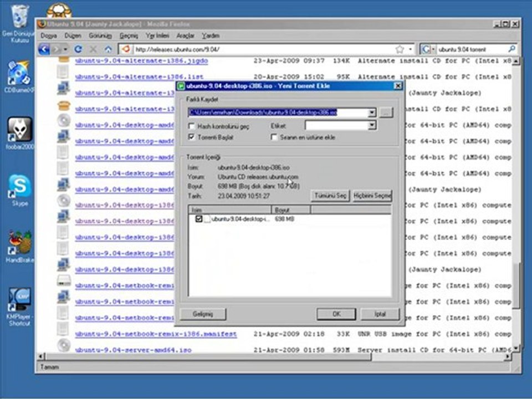This screenshot has height=399, width=532.
Task: Click the file icon beside ubuntu-9.04-netbook-remix-i386.manifest
Action: 63,329
